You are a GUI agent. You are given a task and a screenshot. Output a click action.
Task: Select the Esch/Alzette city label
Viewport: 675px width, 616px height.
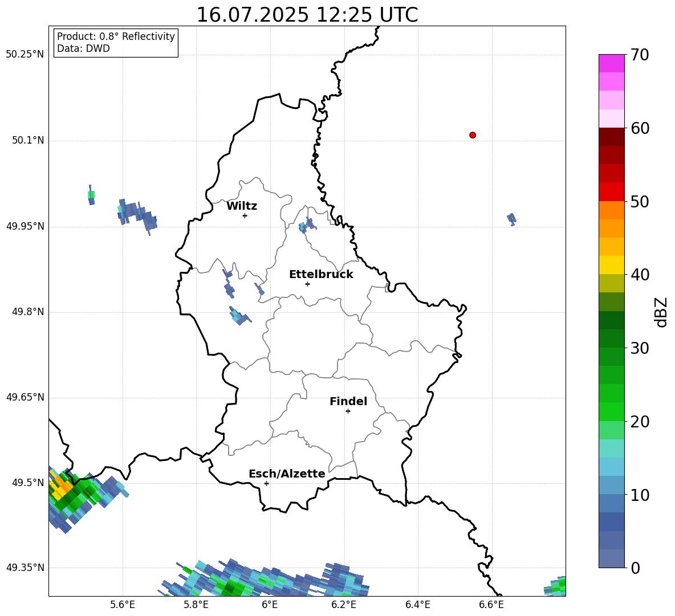point(287,474)
